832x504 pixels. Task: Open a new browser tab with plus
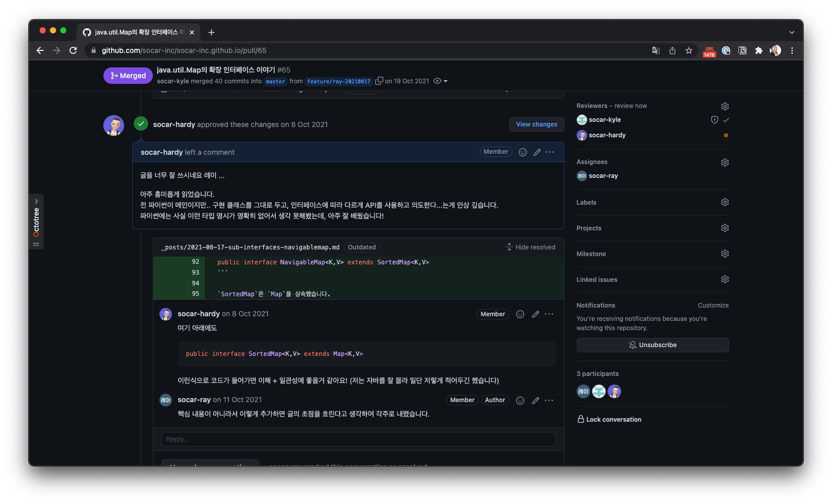(211, 32)
